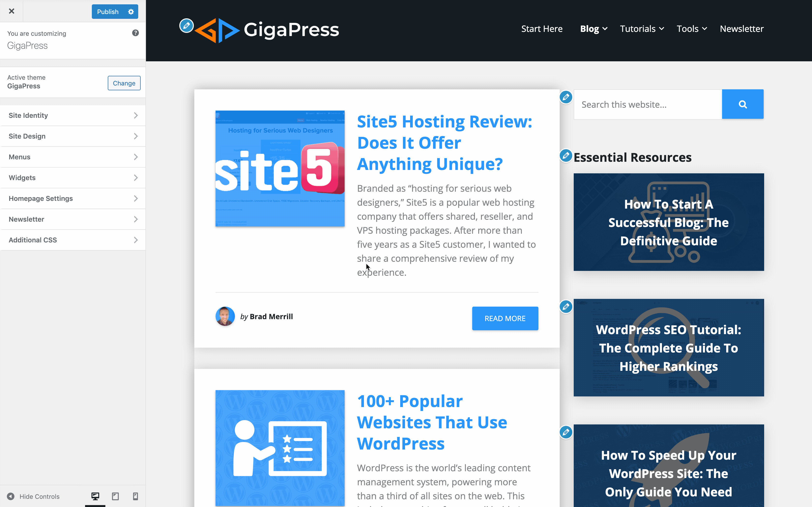
Task: Expand the Menus customizer section
Action: tap(72, 156)
